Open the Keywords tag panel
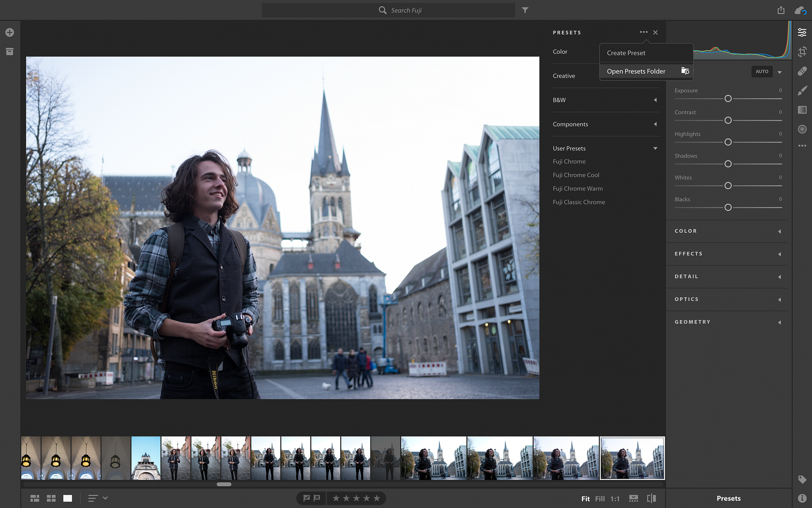This screenshot has width=812, height=508. (802, 480)
